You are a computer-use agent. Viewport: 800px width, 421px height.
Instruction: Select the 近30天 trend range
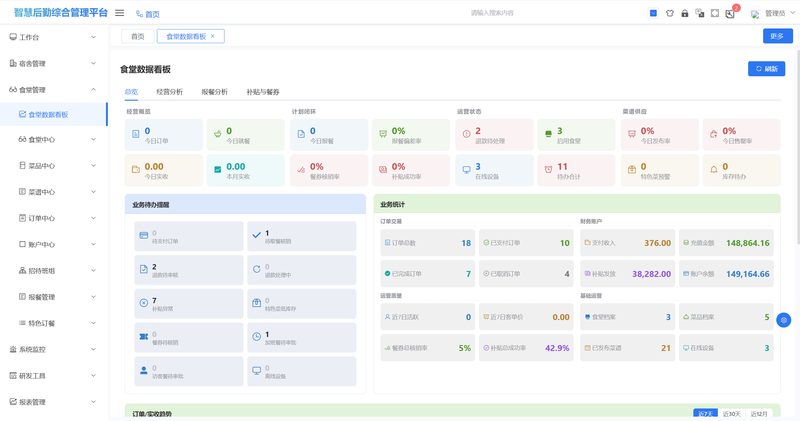pyautogui.click(x=732, y=414)
